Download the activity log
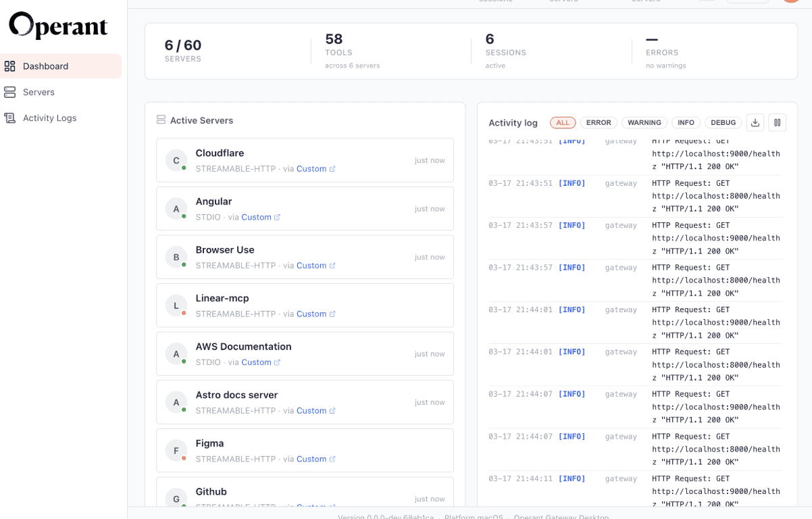The width and height of the screenshot is (812, 519). [x=755, y=122]
